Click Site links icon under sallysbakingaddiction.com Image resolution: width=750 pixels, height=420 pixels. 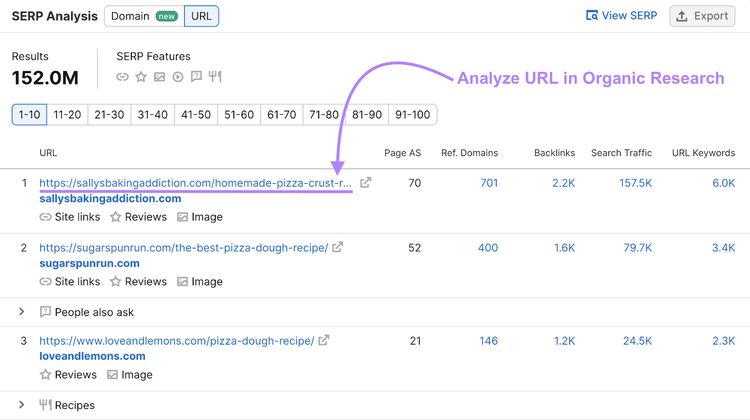(45, 217)
